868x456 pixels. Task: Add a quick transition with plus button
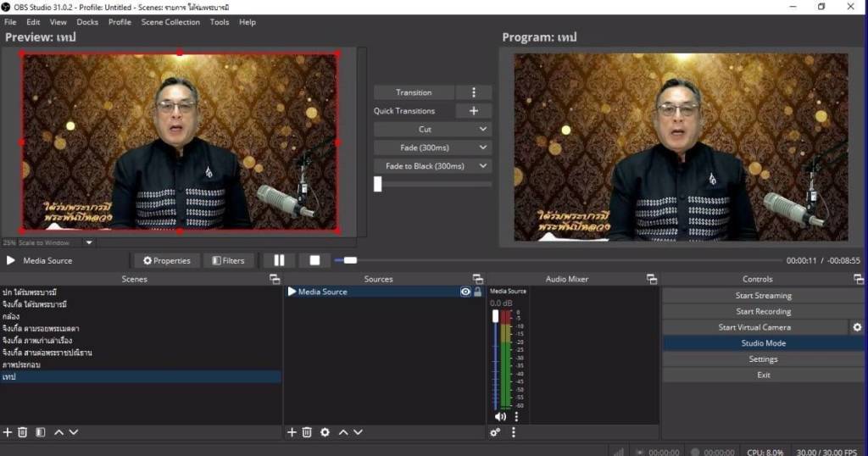coord(474,111)
